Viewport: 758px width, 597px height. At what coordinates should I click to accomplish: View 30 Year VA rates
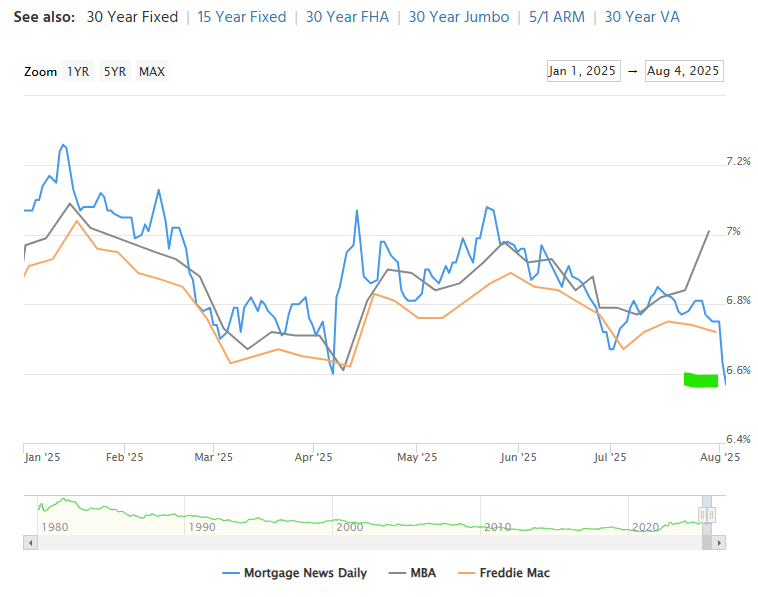(x=642, y=17)
